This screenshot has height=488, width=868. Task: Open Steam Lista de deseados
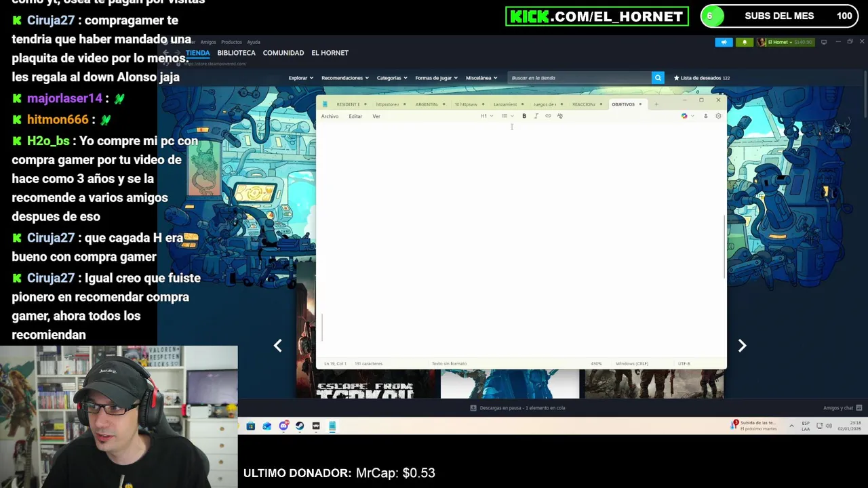(x=702, y=78)
